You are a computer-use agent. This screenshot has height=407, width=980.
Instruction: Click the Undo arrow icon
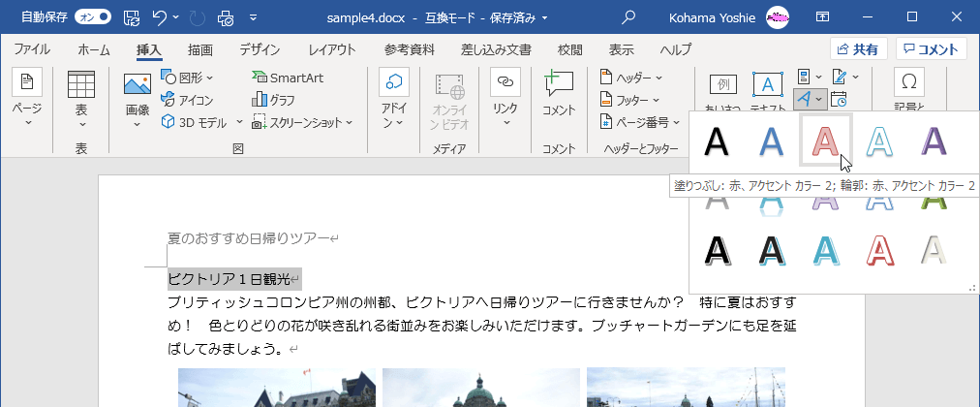point(161,16)
